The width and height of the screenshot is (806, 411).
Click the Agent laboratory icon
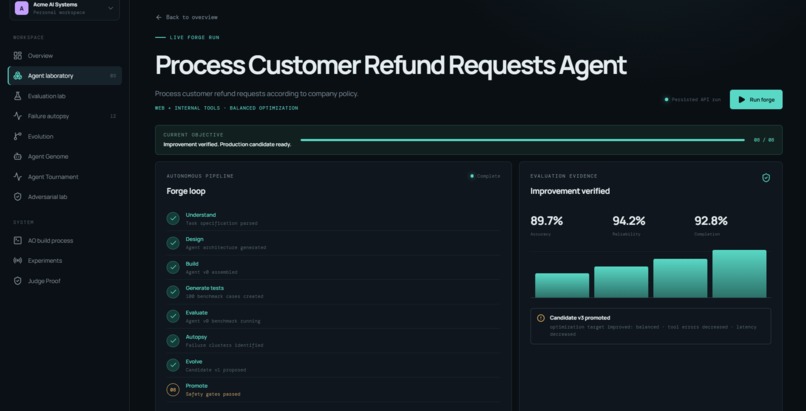click(x=17, y=76)
